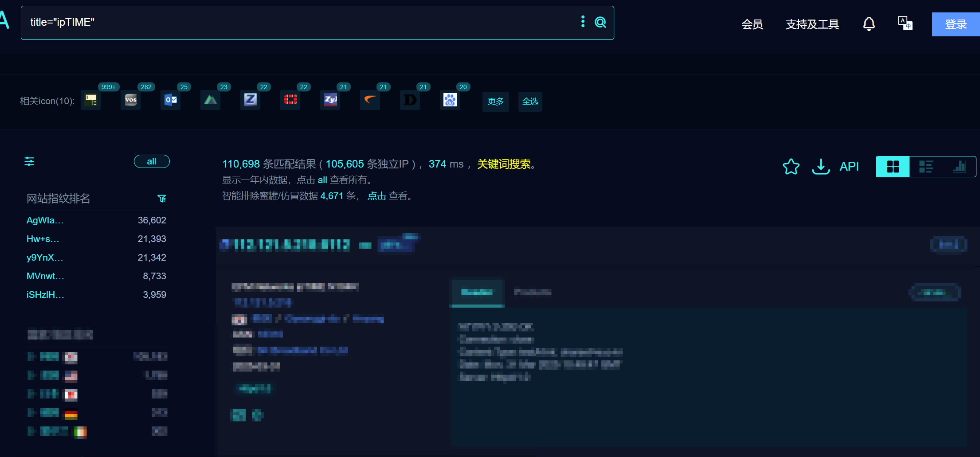
Task: Click 点击 to view honeypot data
Action: [376, 196]
